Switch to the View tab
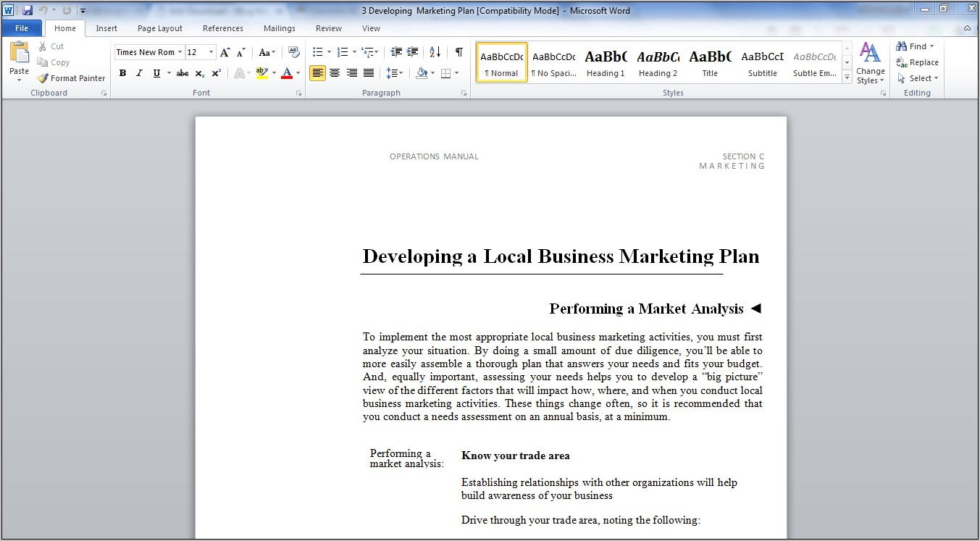This screenshot has width=980, height=541. tap(371, 28)
